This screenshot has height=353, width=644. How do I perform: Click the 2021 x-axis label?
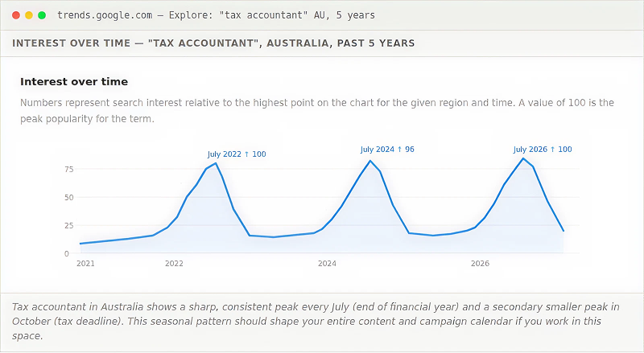point(85,264)
